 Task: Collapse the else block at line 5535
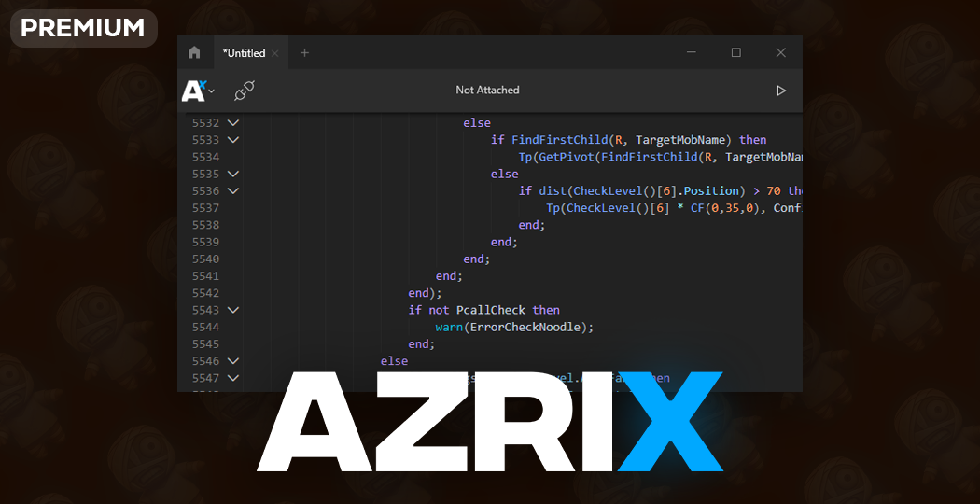[x=232, y=174]
